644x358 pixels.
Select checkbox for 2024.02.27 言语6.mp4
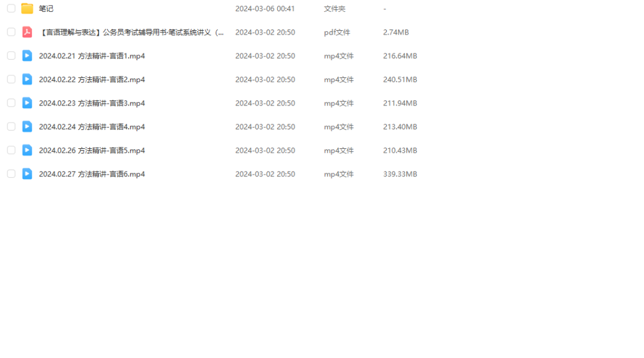pos(11,174)
